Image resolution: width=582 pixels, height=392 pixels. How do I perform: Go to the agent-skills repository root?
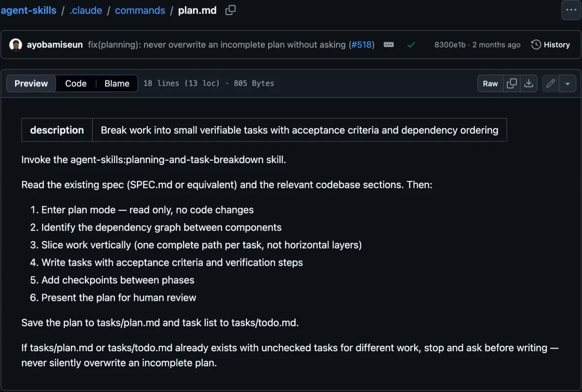click(x=29, y=10)
